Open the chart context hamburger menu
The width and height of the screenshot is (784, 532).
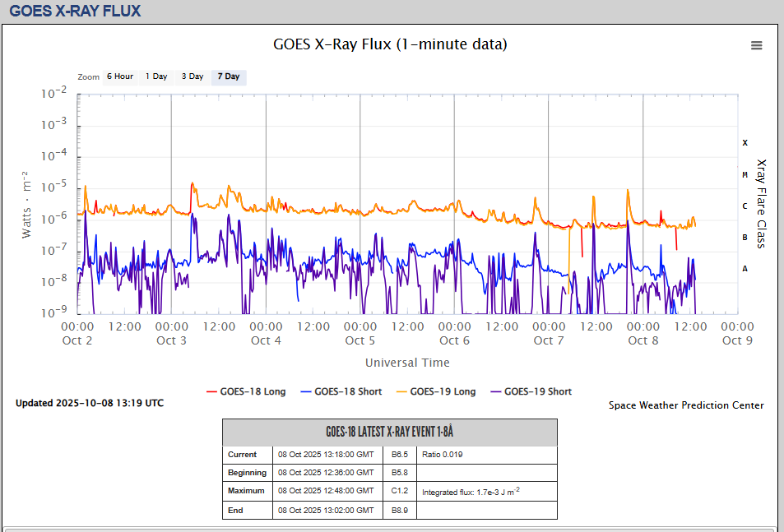tap(756, 46)
